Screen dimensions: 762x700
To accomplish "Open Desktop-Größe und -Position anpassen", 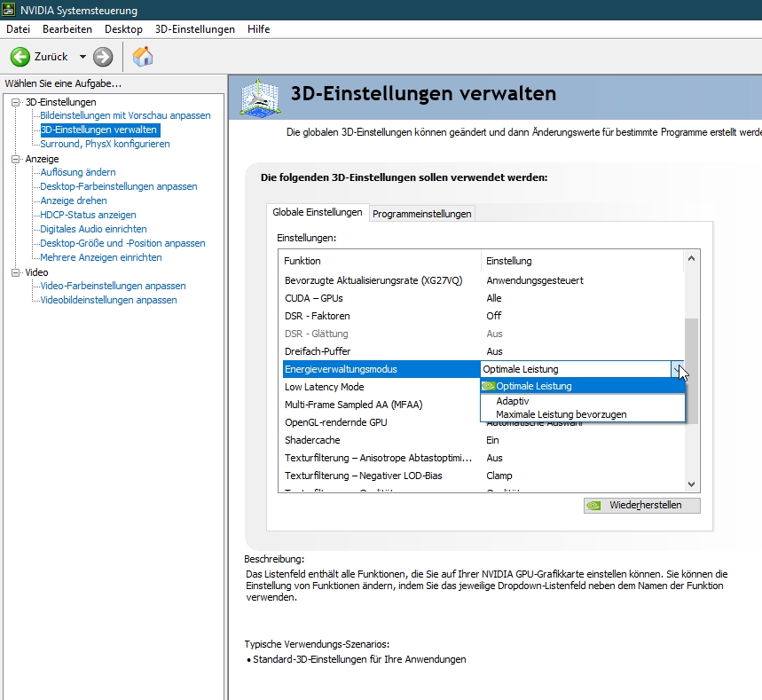I will pos(122,243).
